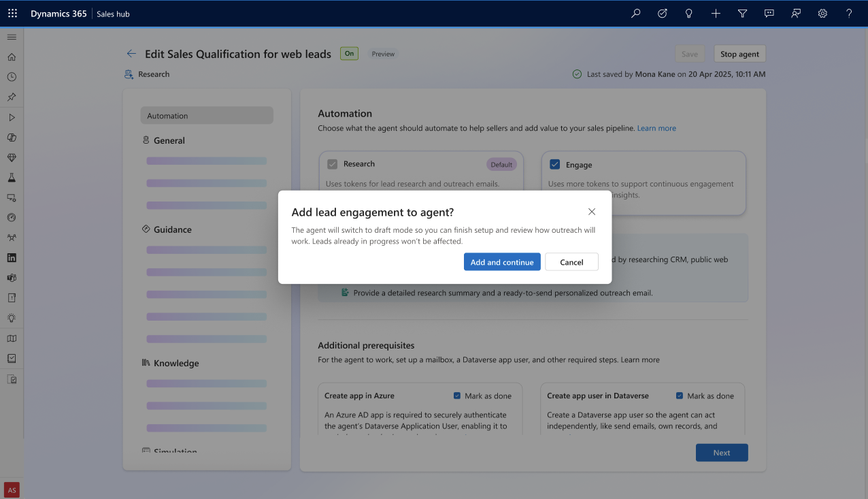Open the checklist icon in sidebar

coord(12,358)
